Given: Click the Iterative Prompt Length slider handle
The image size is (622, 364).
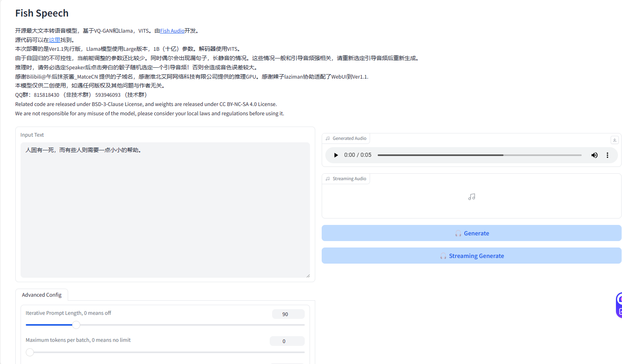Looking at the screenshot, I should click(x=76, y=325).
